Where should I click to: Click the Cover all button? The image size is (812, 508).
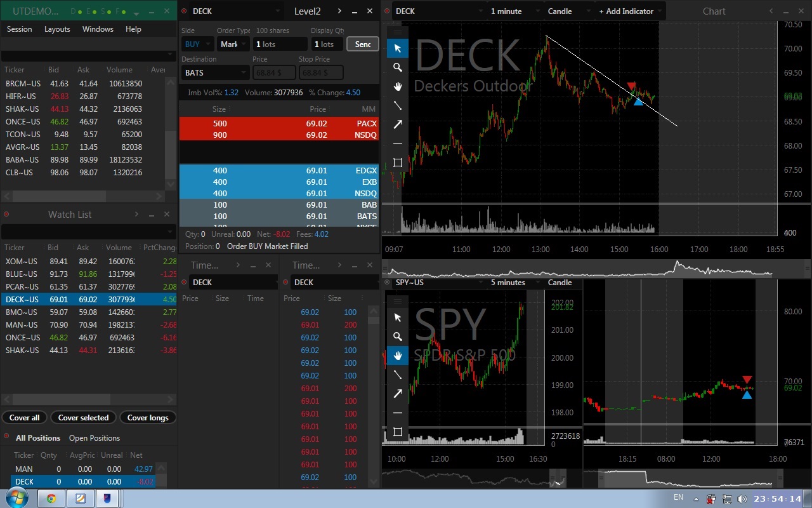(x=24, y=418)
